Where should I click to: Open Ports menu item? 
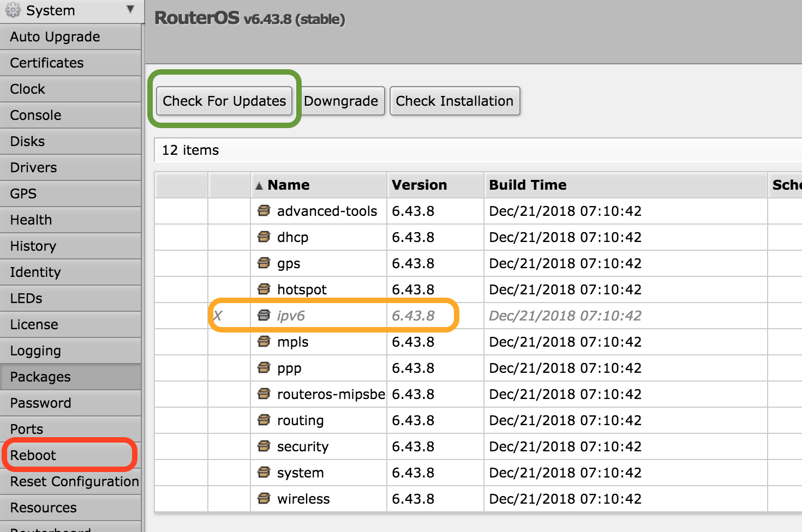click(x=70, y=429)
